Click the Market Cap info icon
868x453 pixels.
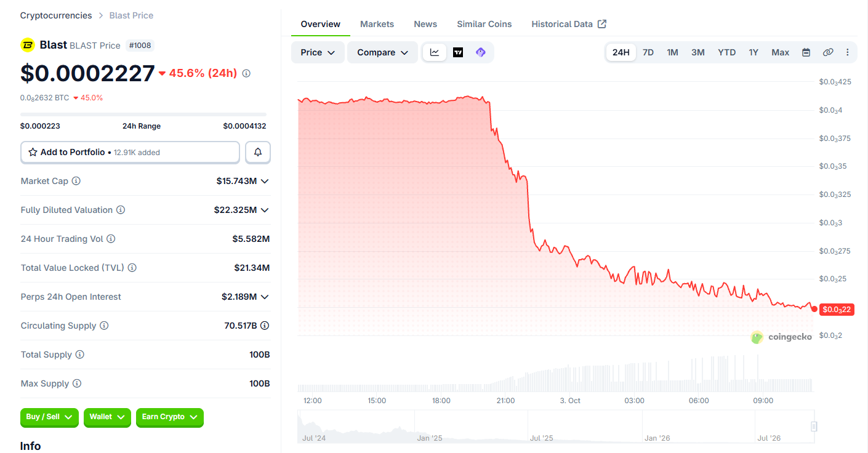click(x=76, y=181)
